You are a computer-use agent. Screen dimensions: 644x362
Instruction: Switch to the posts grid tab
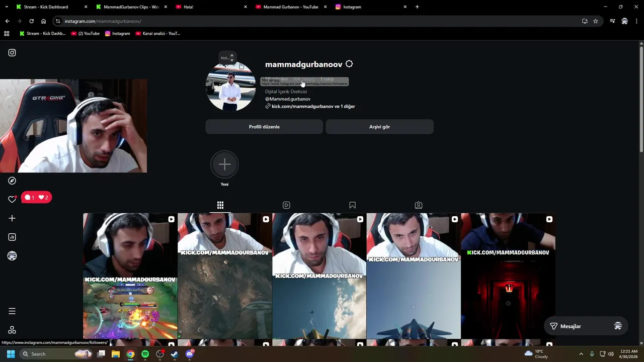coord(220,205)
